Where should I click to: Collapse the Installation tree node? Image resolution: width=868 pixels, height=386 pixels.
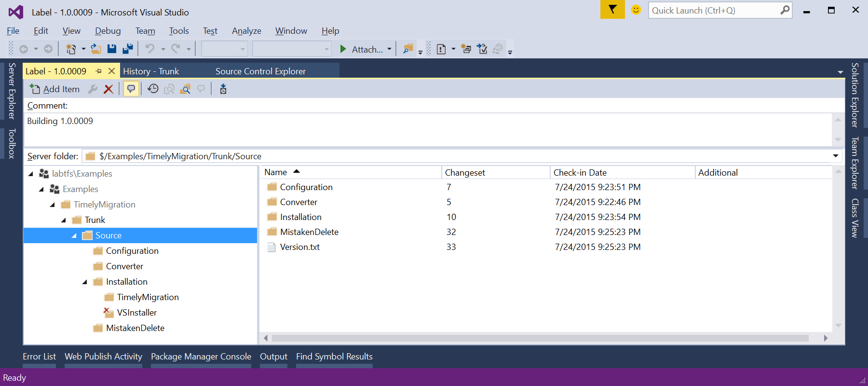pyautogui.click(x=85, y=282)
